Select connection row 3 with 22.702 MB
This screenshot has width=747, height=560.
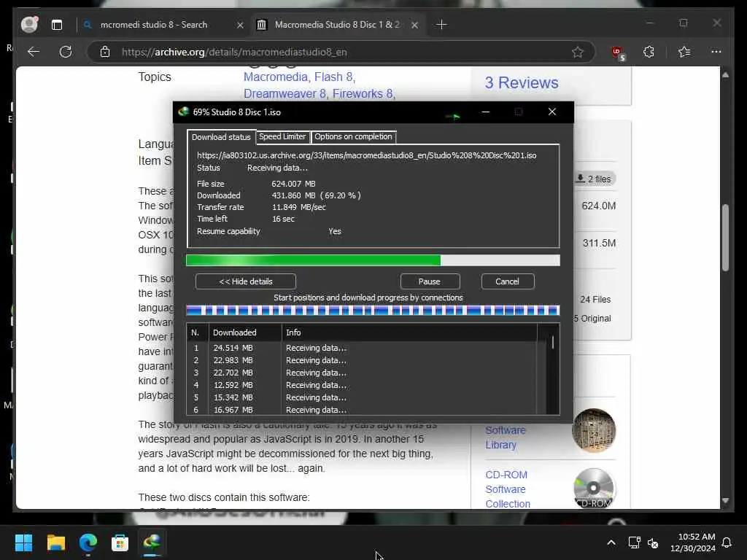coord(362,373)
